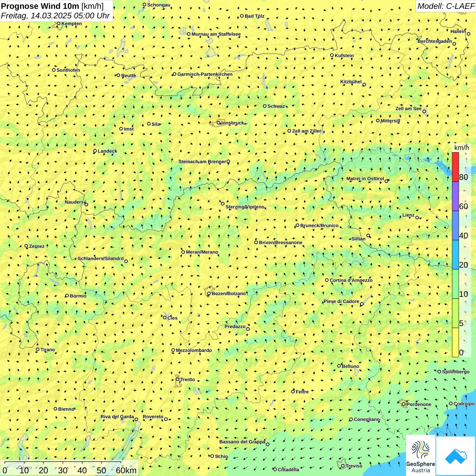Select the Bruneck/Brunico label
The width and height of the screenshot is (476, 476).
tap(319, 225)
